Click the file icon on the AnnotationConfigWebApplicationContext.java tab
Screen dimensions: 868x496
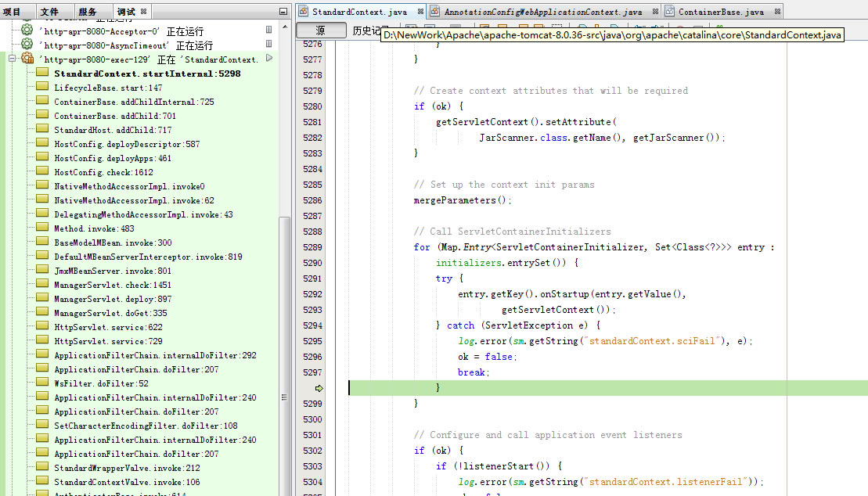pos(435,11)
